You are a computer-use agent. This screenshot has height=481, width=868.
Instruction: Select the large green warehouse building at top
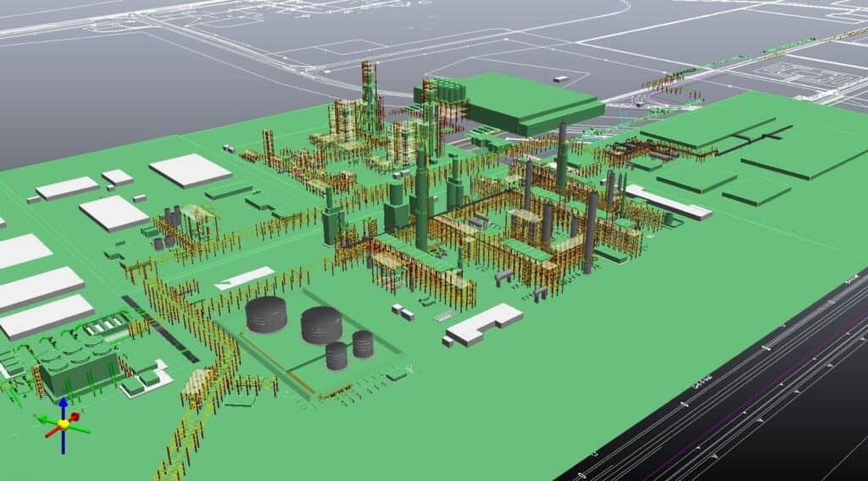click(x=526, y=100)
